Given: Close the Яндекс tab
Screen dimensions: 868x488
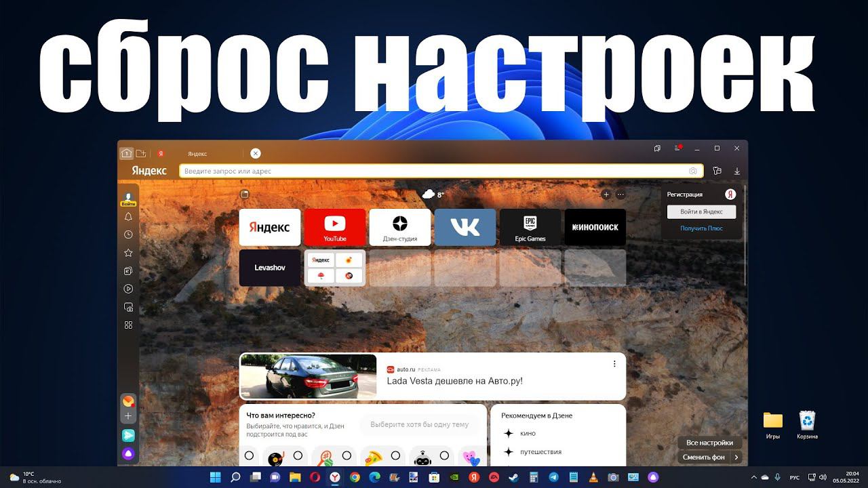Looking at the screenshot, I should (256, 153).
